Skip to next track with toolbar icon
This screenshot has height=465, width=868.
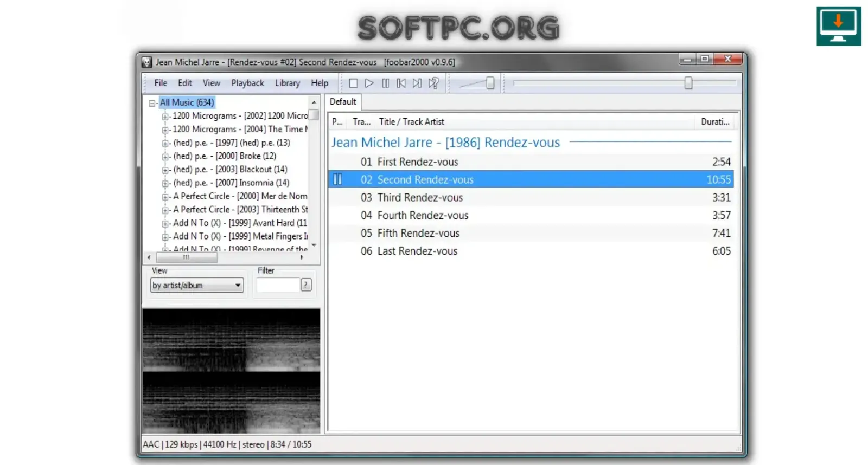[417, 83]
